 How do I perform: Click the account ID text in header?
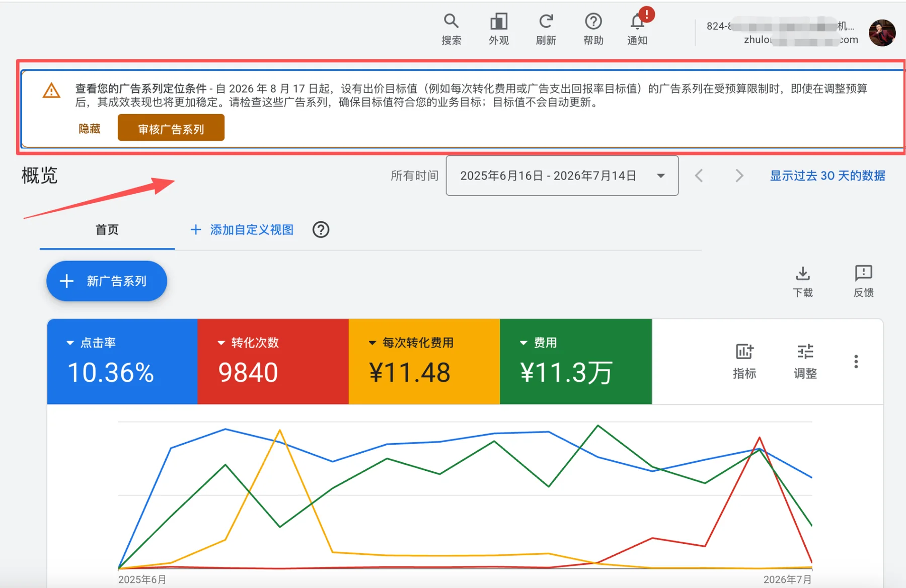780,26
